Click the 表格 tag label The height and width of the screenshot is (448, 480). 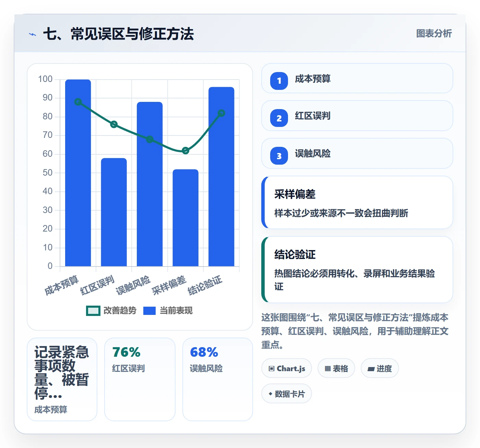340,369
